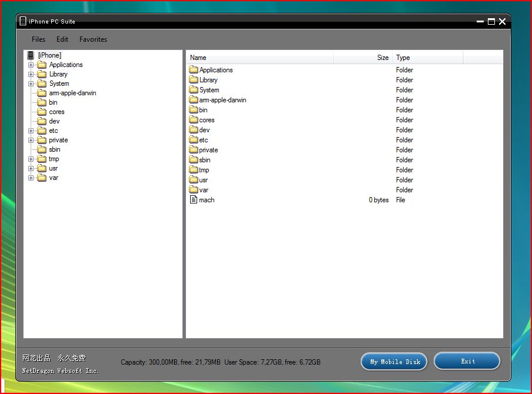
Task: Click the '0 bytes' size cell
Action: click(378, 200)
